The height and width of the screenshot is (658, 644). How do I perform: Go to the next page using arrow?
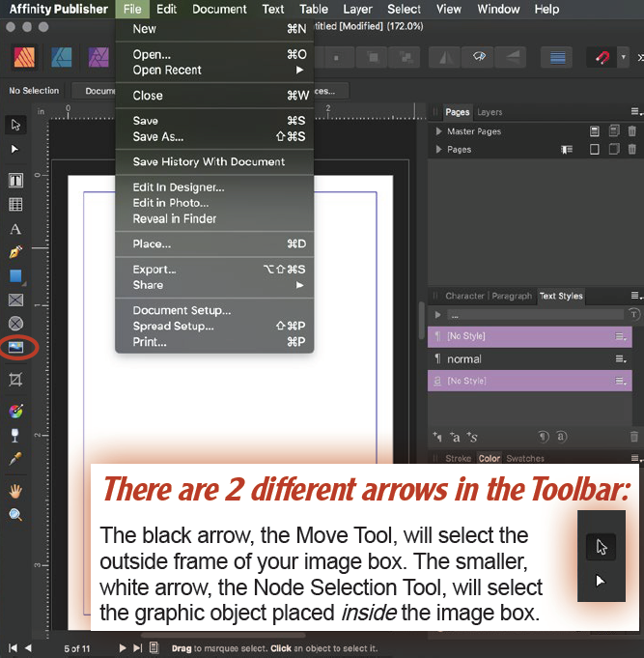pyautogui.click(x=123, y=648)
